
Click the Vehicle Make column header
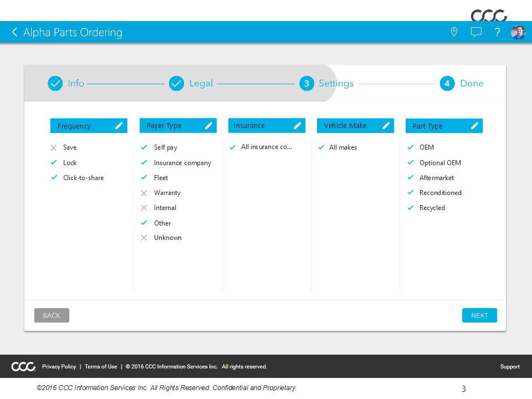point(355,126)
